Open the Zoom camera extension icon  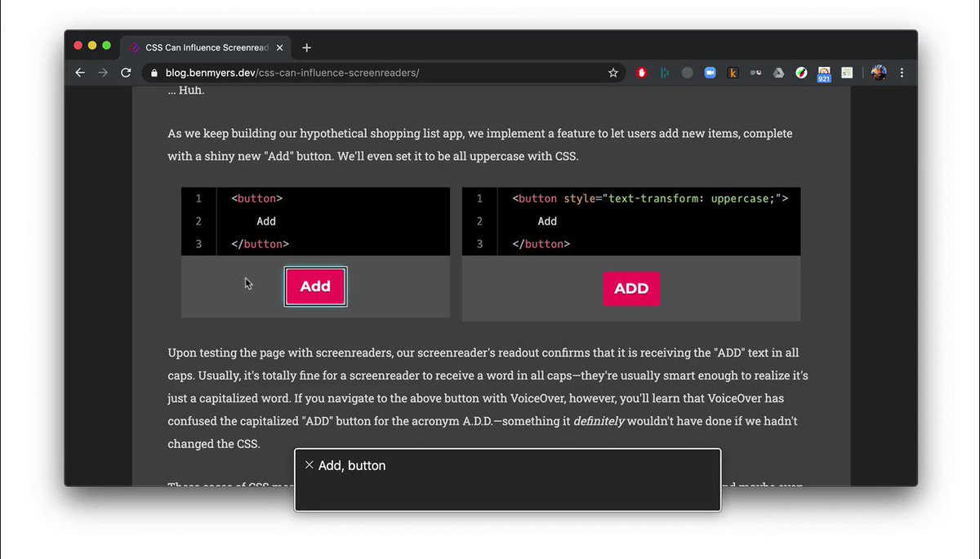pos(710,73)
